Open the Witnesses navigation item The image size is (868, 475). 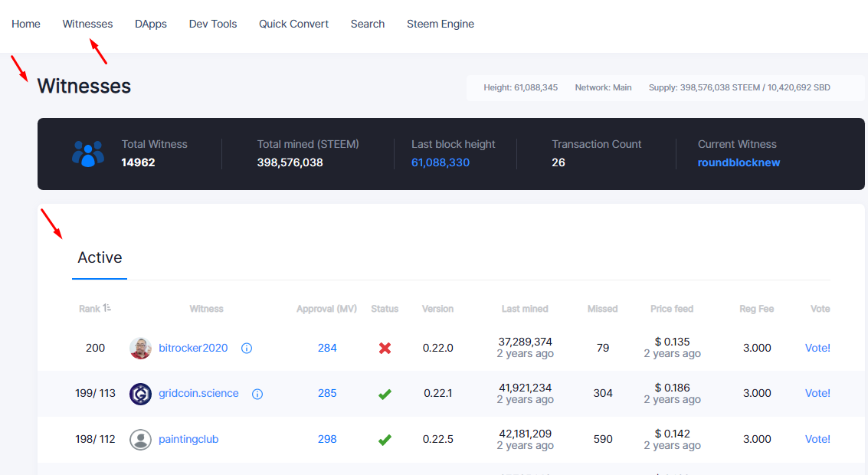coord(87,24)
